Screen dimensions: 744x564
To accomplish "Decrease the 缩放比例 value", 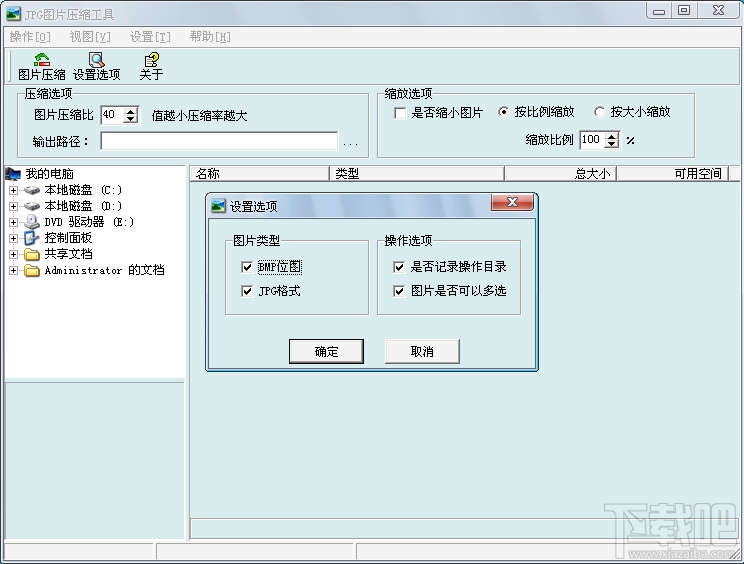I will (612, 143).
